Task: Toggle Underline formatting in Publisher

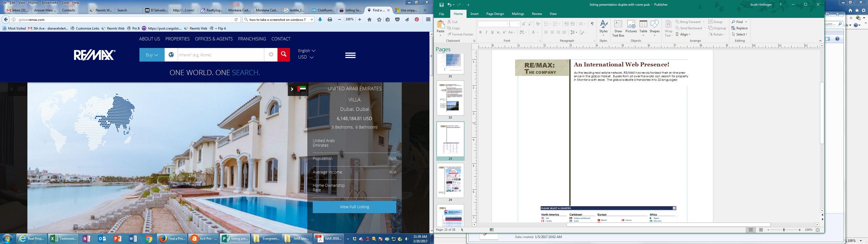Action: [492, 32]
